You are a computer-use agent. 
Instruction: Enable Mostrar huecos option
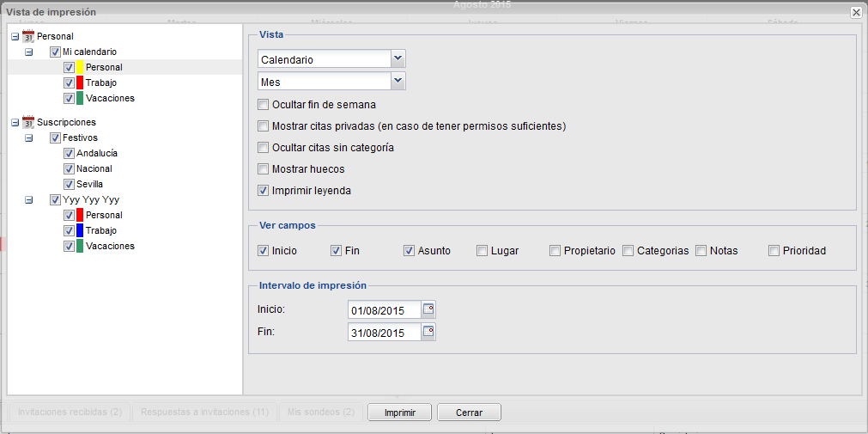click(x=263, y=169)
